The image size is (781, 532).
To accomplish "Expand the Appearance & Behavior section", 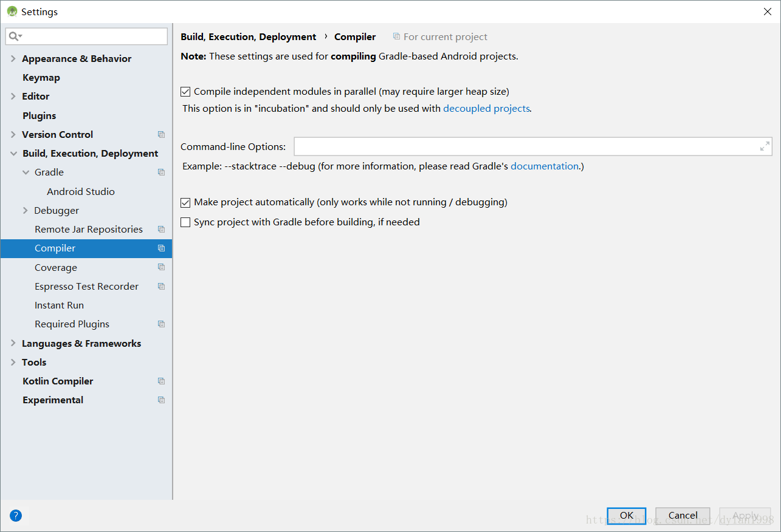I will (12, 58).
